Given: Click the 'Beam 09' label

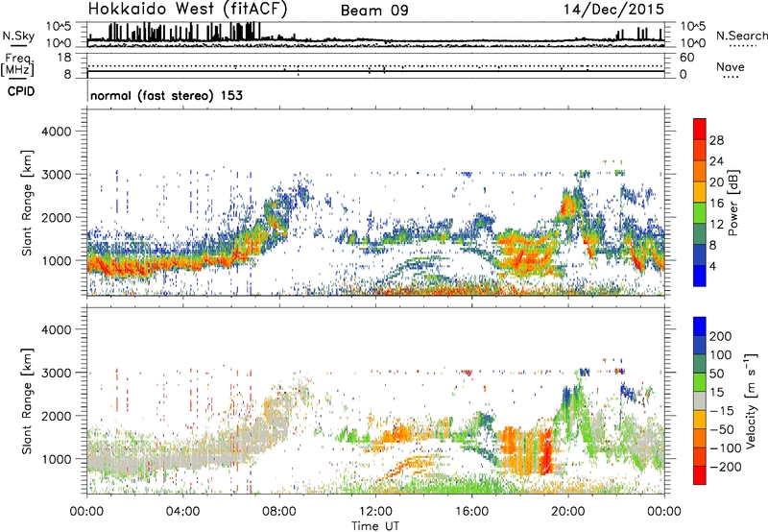Looking at the screenshot, I should 374,11.
